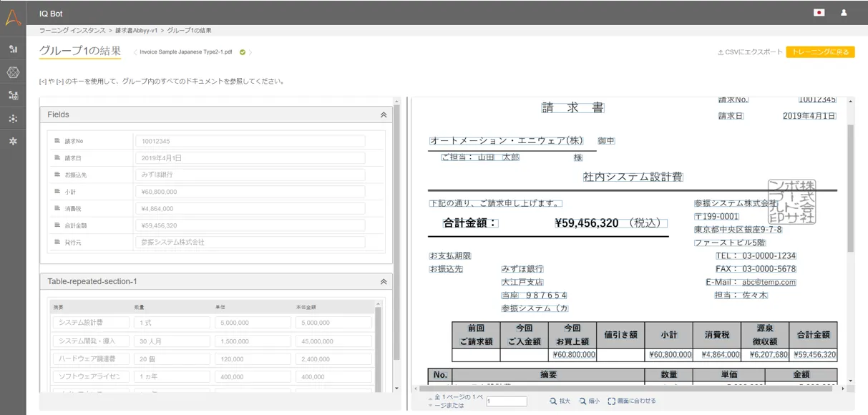Screen dimensions: 868x415
Task: Collapse the Table-repeated-section-1 panel
Action: [383, 282]
